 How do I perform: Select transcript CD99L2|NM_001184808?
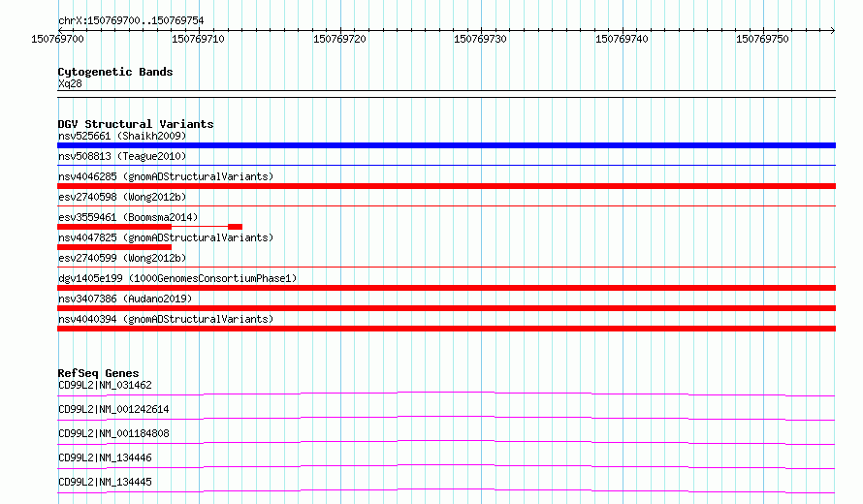(113, 433)
